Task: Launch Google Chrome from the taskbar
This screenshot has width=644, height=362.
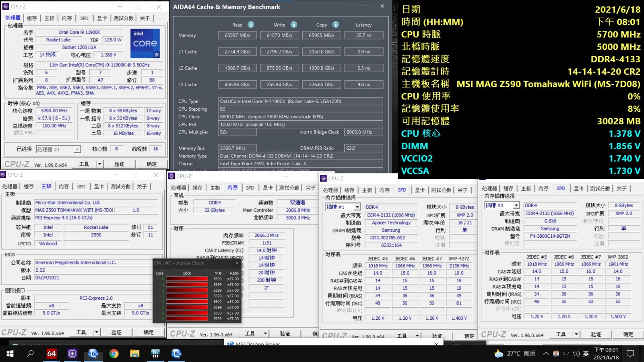Action: (114, 354)
